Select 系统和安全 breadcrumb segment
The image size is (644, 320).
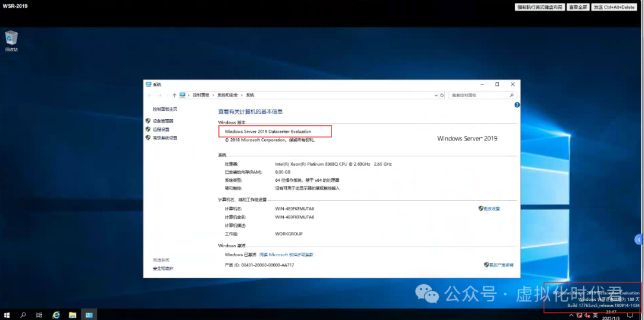tap(228, 95)
